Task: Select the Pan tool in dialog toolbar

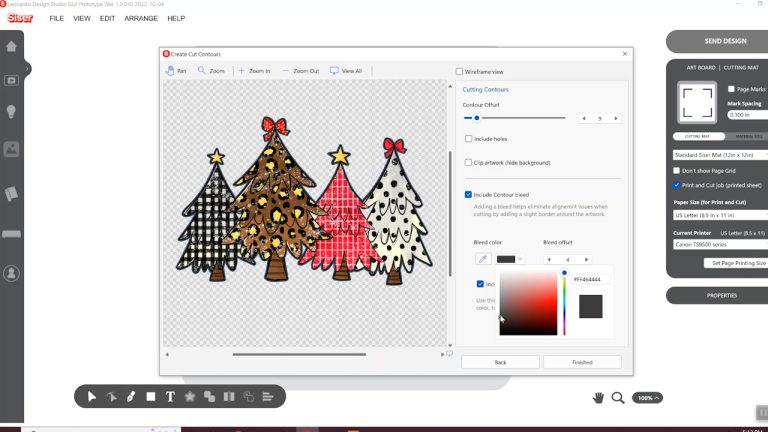Action: point(176,71)
